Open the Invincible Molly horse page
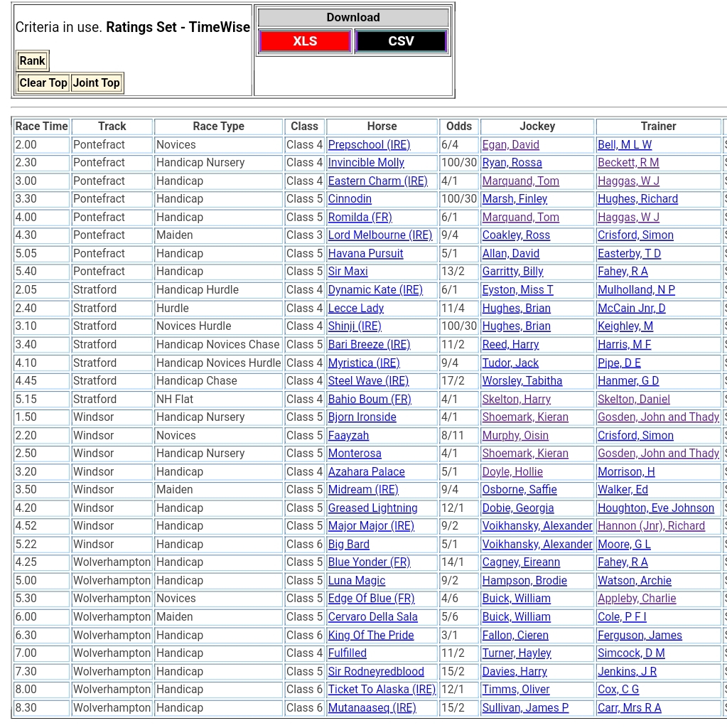The height and width of the screenshot is (728, 727). 366,163
